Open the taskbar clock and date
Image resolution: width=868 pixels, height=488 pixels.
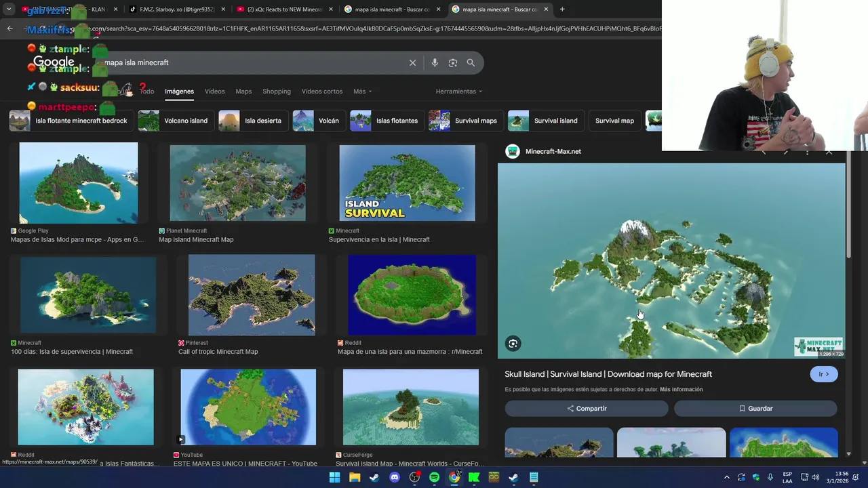[841, 477]
